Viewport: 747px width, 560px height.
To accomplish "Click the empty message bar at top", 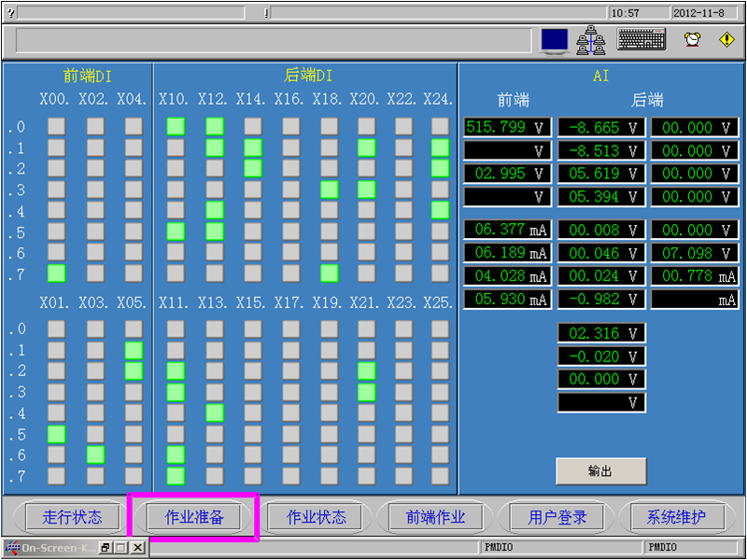I will (x=273, y=41).
